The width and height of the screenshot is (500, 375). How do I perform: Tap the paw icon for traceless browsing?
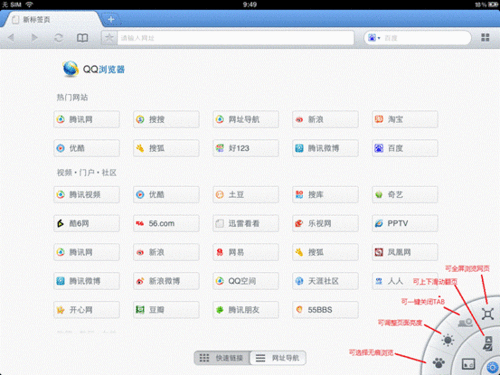pyautogui.click(x=438, y=362)
